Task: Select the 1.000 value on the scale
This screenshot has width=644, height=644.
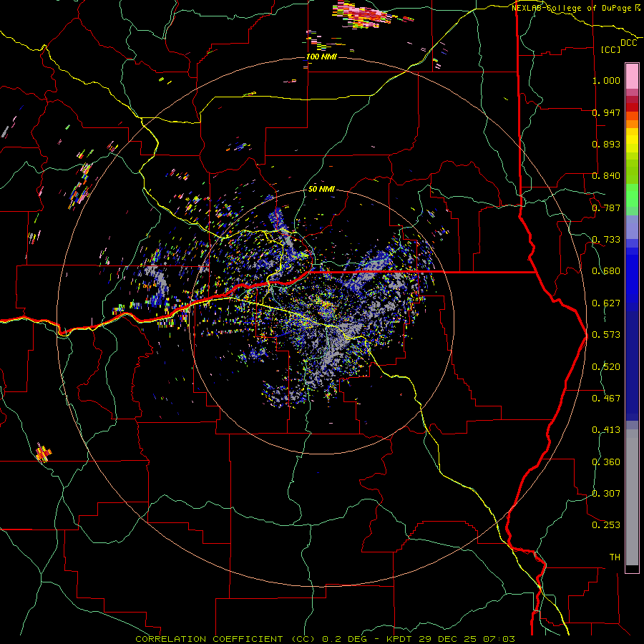Action: [606, 80]
